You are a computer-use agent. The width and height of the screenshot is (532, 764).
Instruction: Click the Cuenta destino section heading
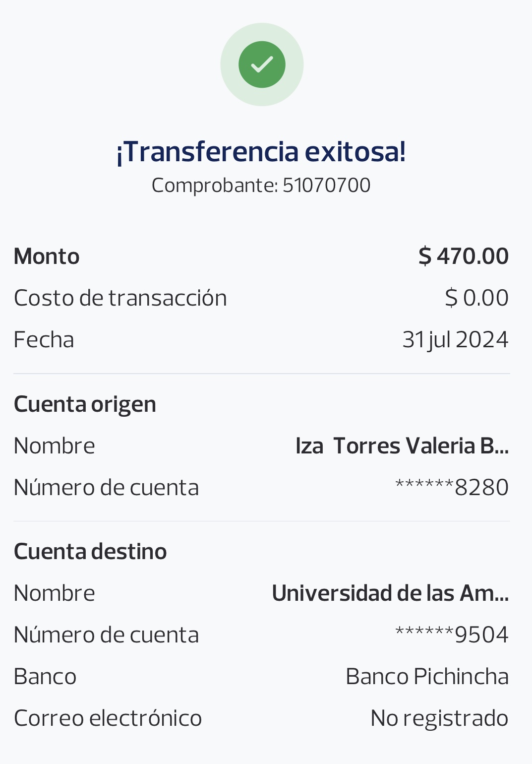coord(90,552)
